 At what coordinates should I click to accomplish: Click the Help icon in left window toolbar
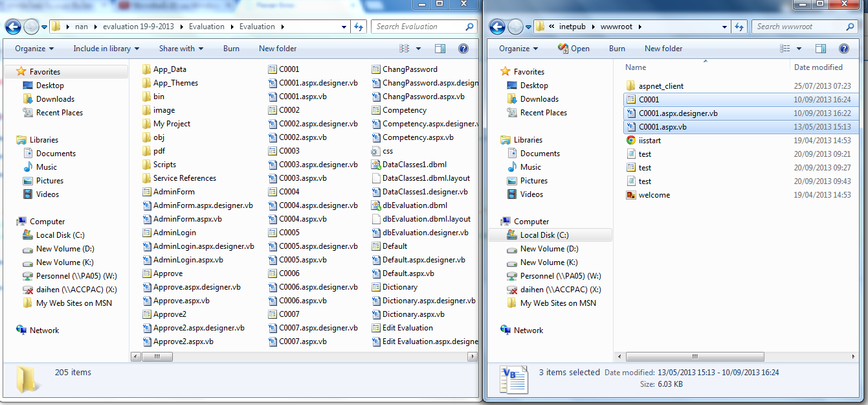click(463, 49)
